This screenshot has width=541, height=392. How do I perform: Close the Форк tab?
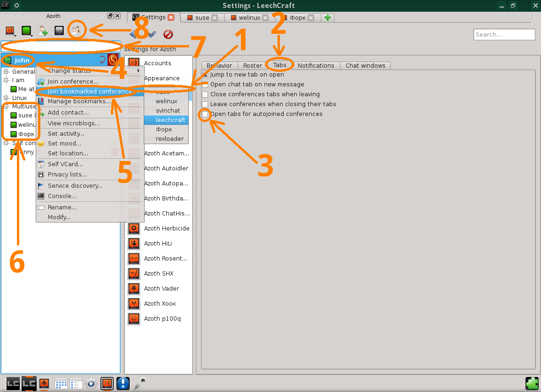click(x=311, y=17)
